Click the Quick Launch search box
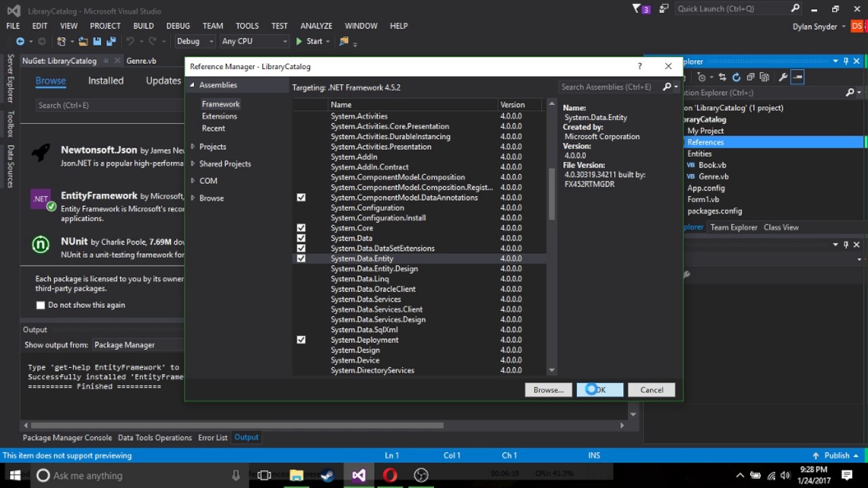868x488 pixels. (x=732, y=9)
